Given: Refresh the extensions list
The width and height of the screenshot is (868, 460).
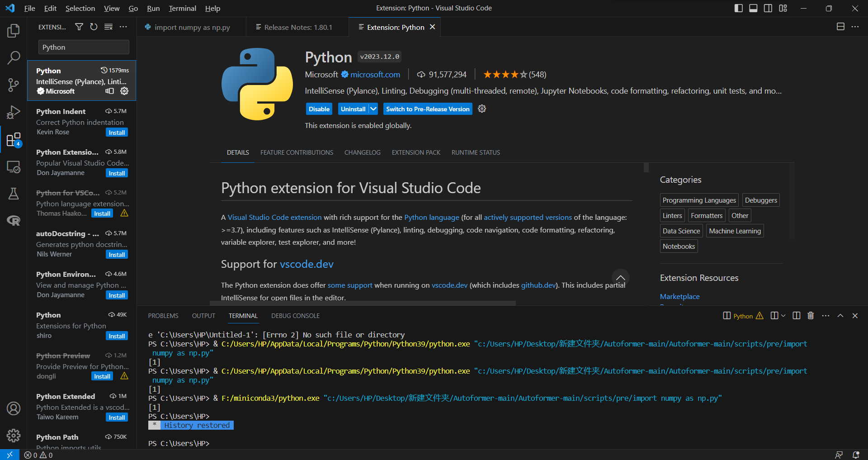Looking at the screenshot, I should pyautogui.click(x=94, y=27).
